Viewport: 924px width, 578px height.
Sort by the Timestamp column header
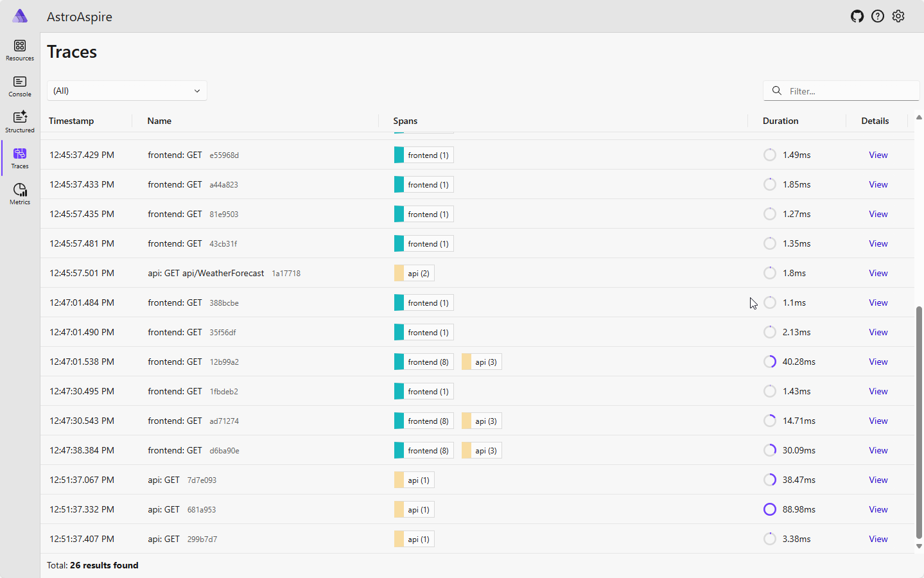(71, 121)
